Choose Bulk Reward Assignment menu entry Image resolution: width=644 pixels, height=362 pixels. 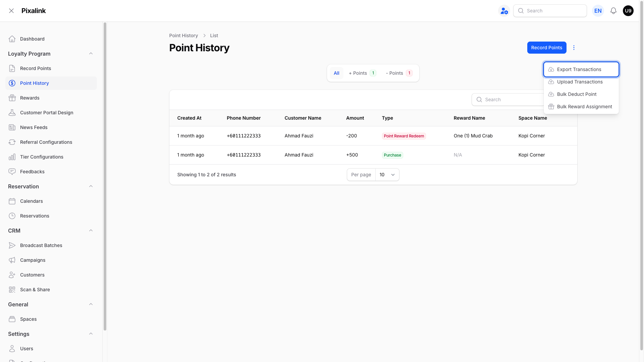click(x=581, y=107)
